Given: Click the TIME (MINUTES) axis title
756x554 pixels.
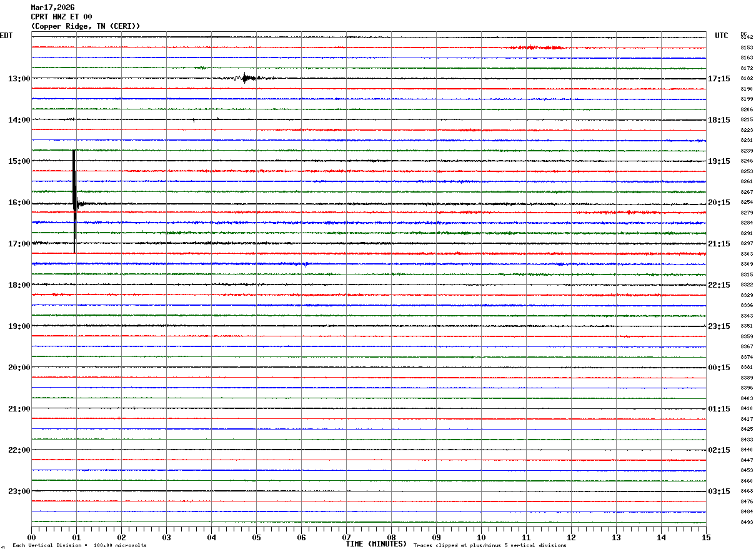Looking at the screenshot, I should pyautogui.click(x=376, y=544).
